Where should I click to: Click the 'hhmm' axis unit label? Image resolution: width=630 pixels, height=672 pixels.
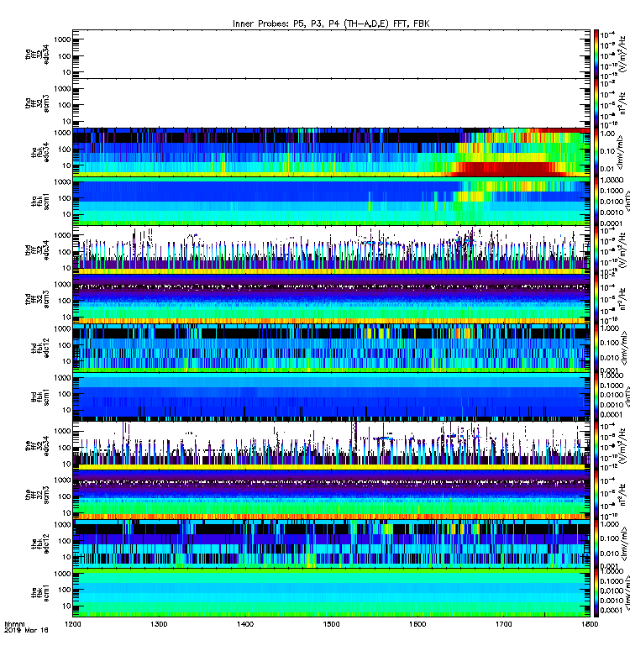click(14, 624)
